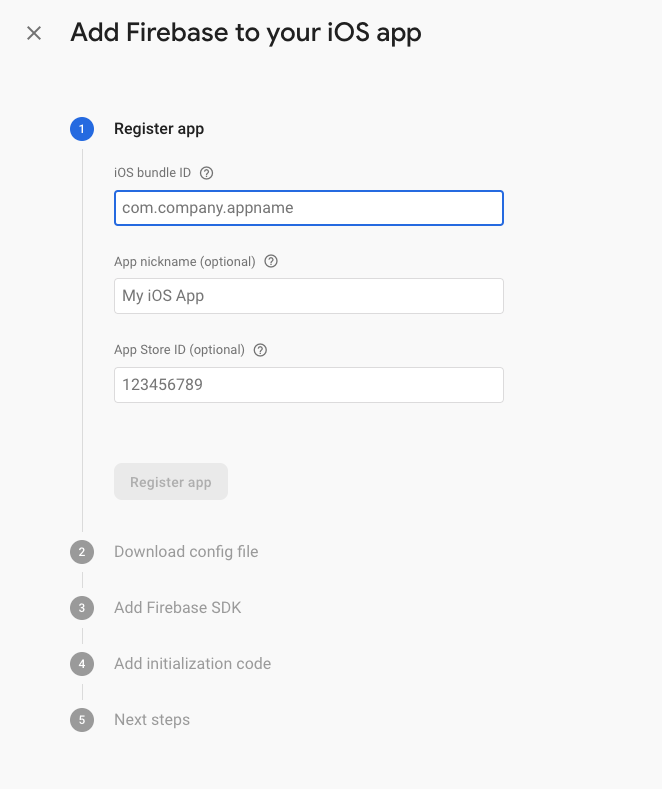Click the App Store ID help icon
Screen dimensions: 662x789
(261, 350)
